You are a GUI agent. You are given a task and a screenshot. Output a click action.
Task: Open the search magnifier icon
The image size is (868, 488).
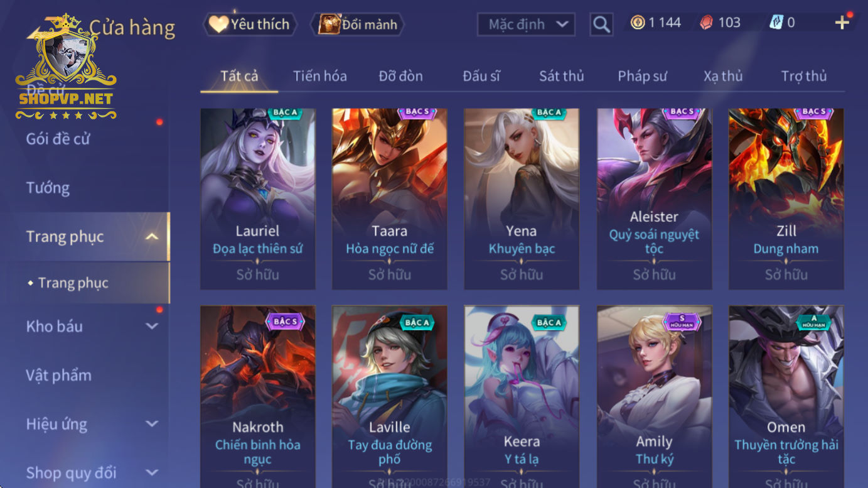click(601, 24)
